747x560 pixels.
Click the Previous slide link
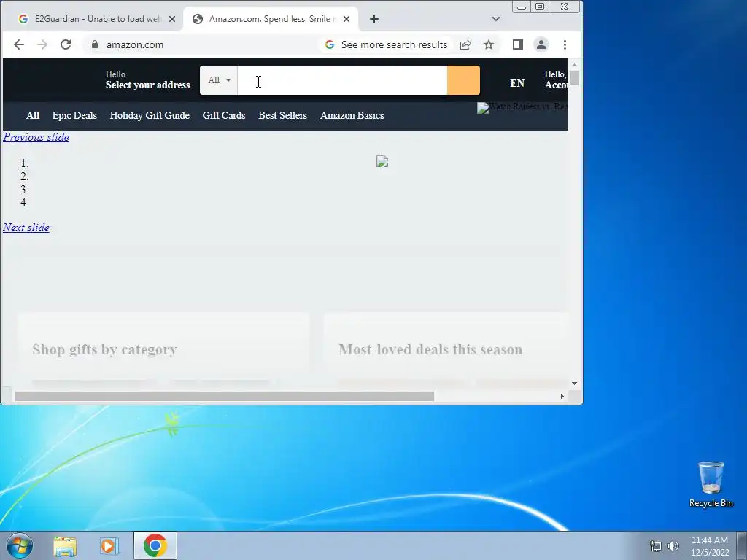click(36, 137)
